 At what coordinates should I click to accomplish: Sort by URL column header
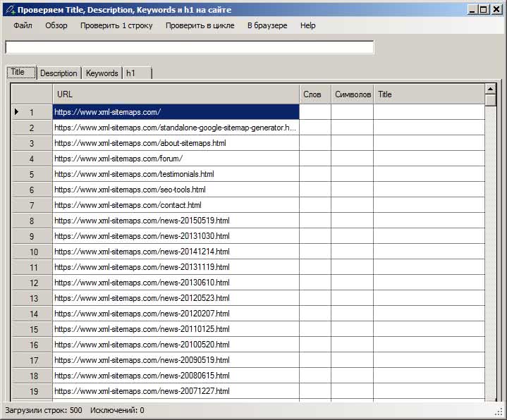point(176,94)
